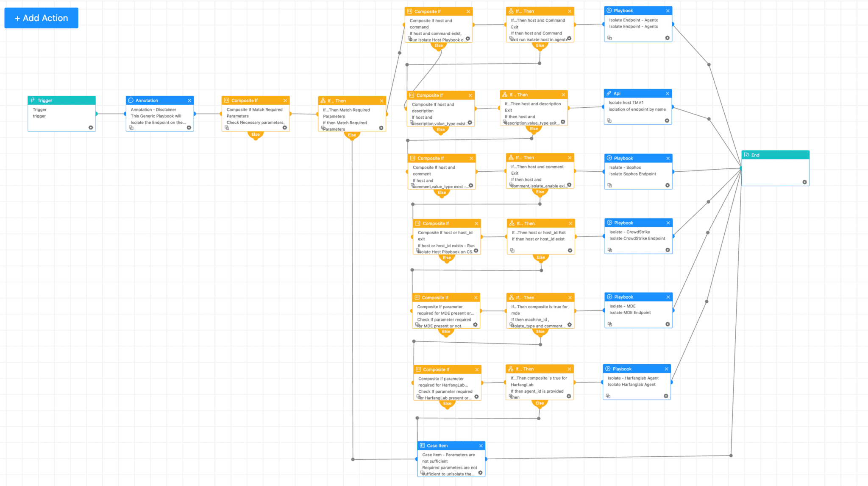The width and height of the screenshot is (868, 486).
Task: Click copy icon on Isolate MDE playbook
Action: 610,324
